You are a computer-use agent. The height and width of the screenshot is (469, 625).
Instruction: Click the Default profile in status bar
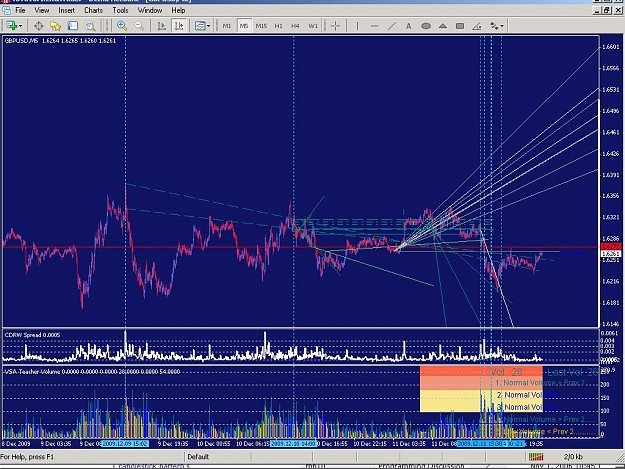(198, 457)
